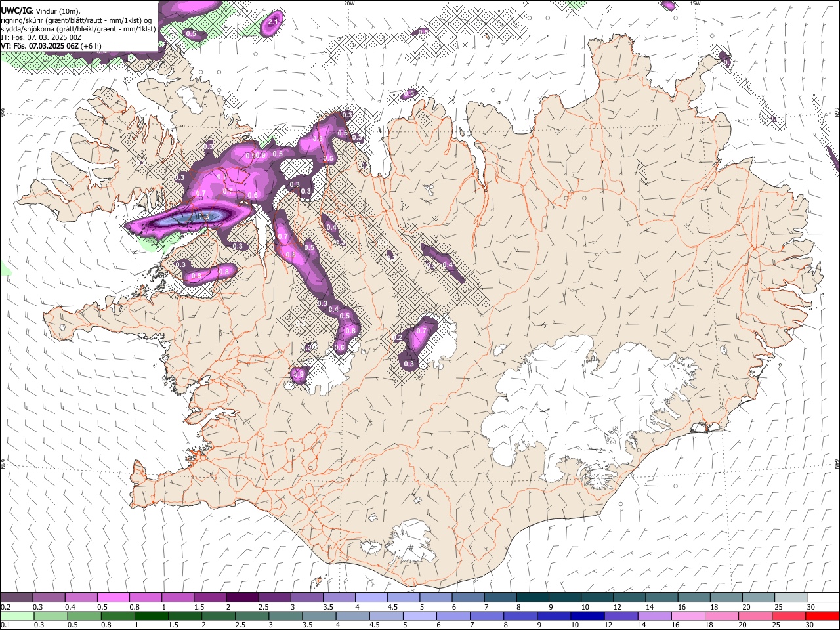The width and height of the screenshot is (840, 630).
Task: Pick deep blue lower swatch at 10
Action: click(x=587, y=616)
